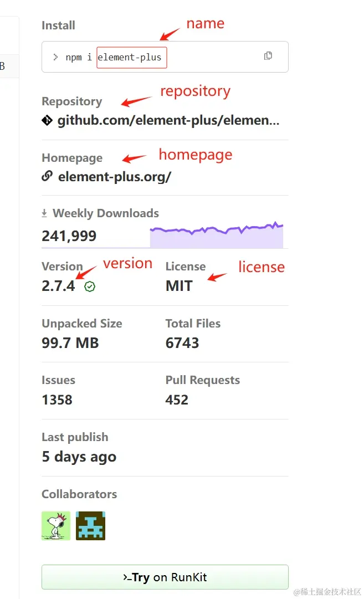
Task: Click the 2.7.4 version number
Action: (x=58, y=286)
